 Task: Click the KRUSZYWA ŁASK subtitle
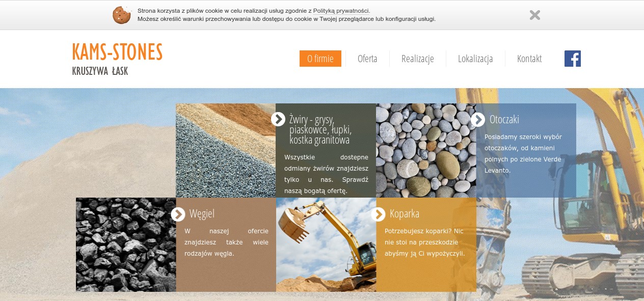click(100, 71)
